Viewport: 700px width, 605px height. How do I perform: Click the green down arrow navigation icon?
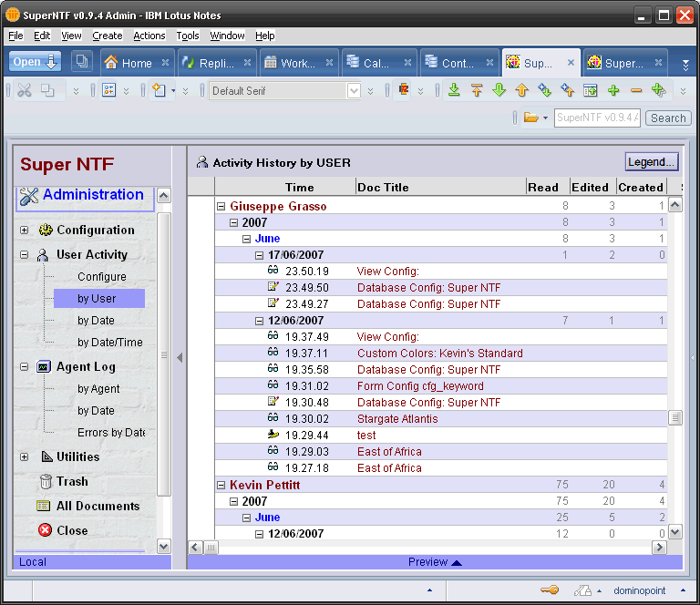[499, 90]
